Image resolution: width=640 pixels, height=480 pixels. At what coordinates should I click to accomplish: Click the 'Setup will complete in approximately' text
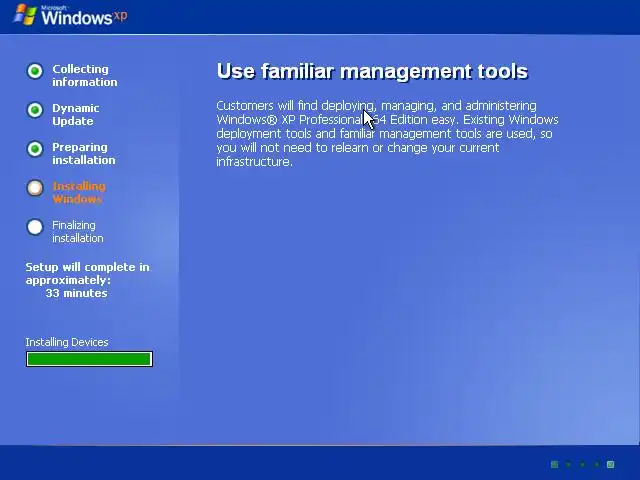click(87, 273)
